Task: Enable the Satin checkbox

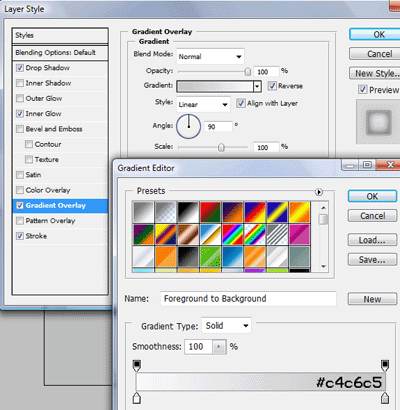Action: point(20,175)
